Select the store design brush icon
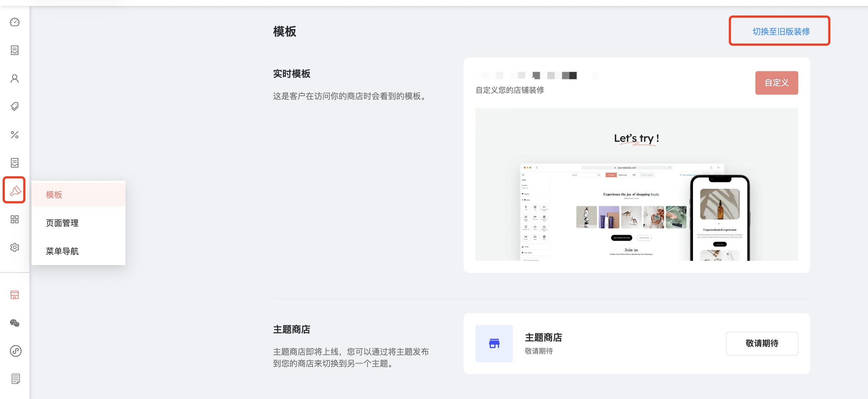This screenshot has width=868, height=399. (x=15, y=190)
